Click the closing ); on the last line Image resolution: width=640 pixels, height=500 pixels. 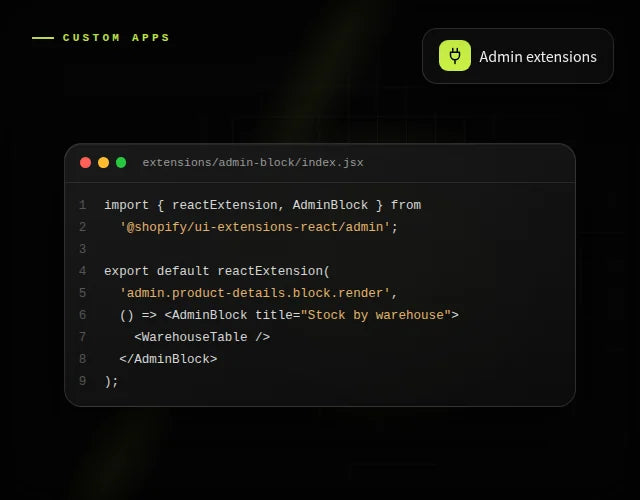(111, 381)
